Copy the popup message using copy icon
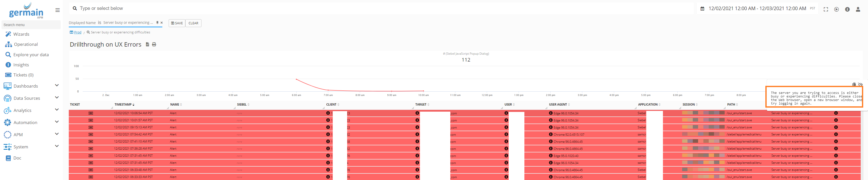Screen dimensions: 868x180 click(x=854, y=84)
